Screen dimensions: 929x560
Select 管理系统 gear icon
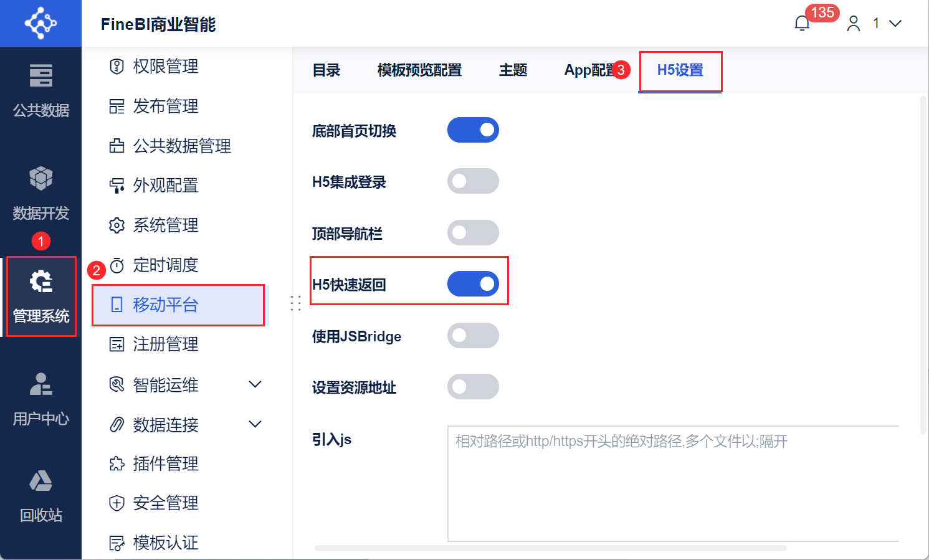click(41, 282)
